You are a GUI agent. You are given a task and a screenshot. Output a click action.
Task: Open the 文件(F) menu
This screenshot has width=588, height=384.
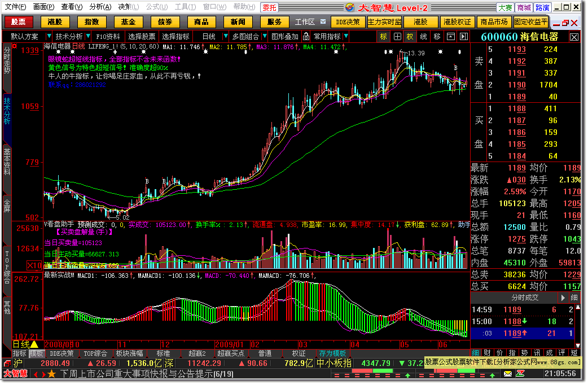pos(15,7)
